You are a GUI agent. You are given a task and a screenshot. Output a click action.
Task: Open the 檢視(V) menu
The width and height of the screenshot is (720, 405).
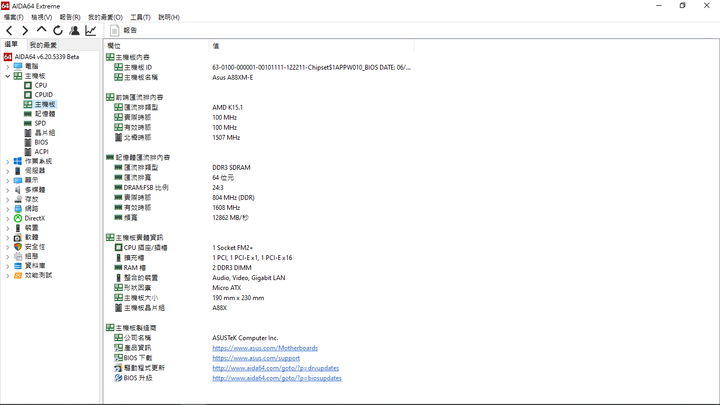[41, 17]
